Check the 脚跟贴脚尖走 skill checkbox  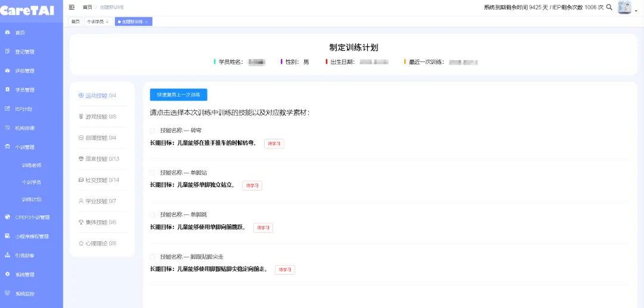tap(153, 257)
